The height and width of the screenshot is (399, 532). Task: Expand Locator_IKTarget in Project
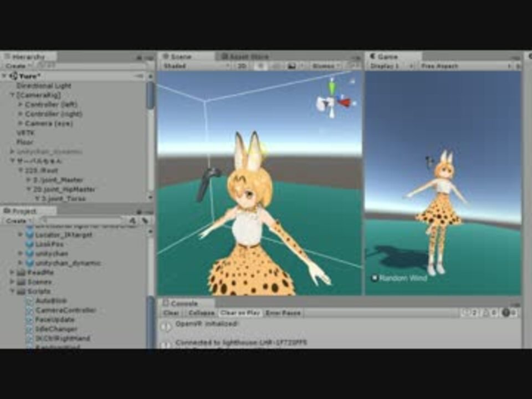pyautogui.click(x=21, y=234)
